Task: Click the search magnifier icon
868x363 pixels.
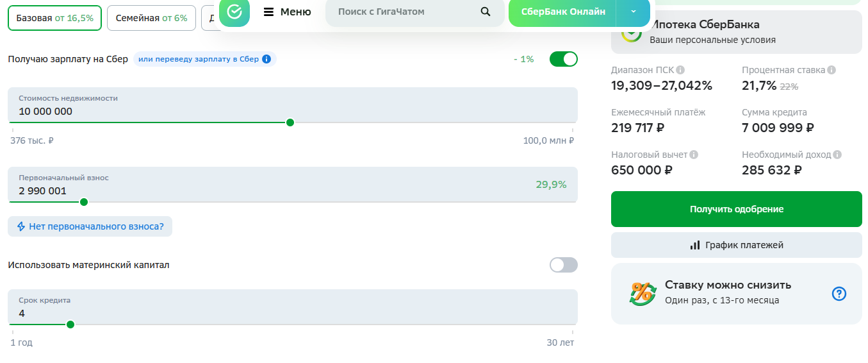Action: (485, 12)
